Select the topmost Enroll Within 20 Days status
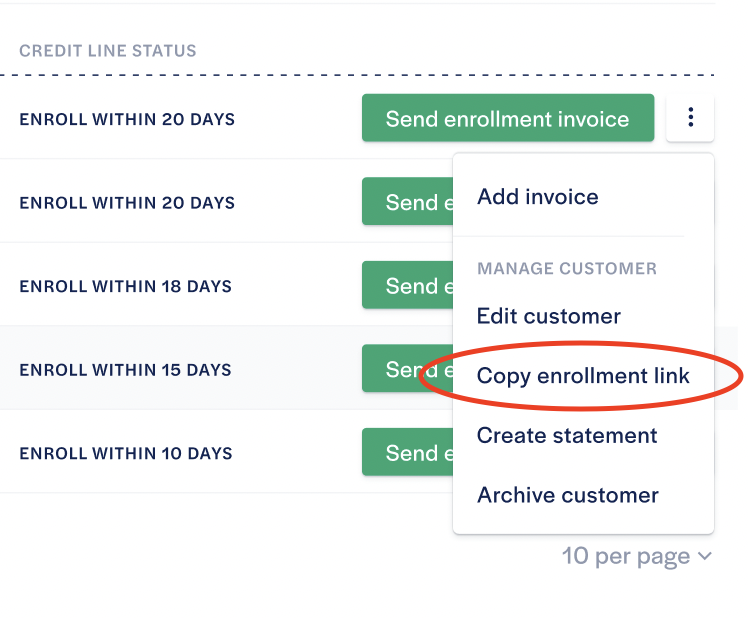Viewport: 748px width, 618px height. coord(127,119)
